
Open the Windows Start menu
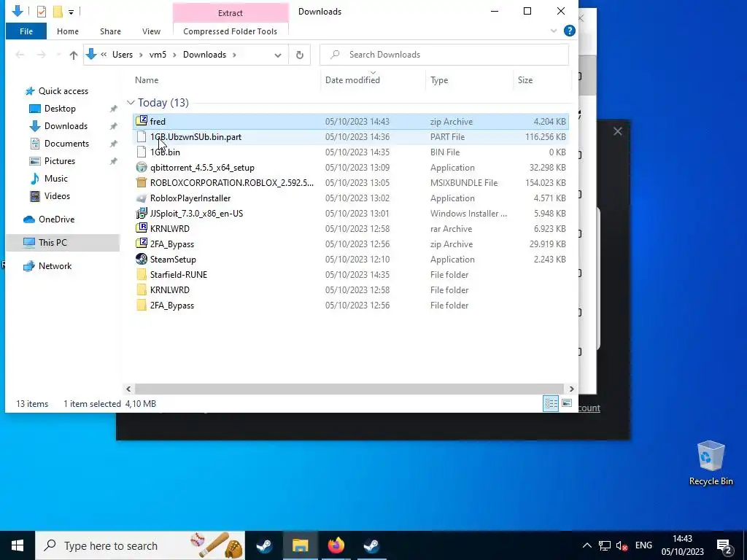click(x=18, y=545)
